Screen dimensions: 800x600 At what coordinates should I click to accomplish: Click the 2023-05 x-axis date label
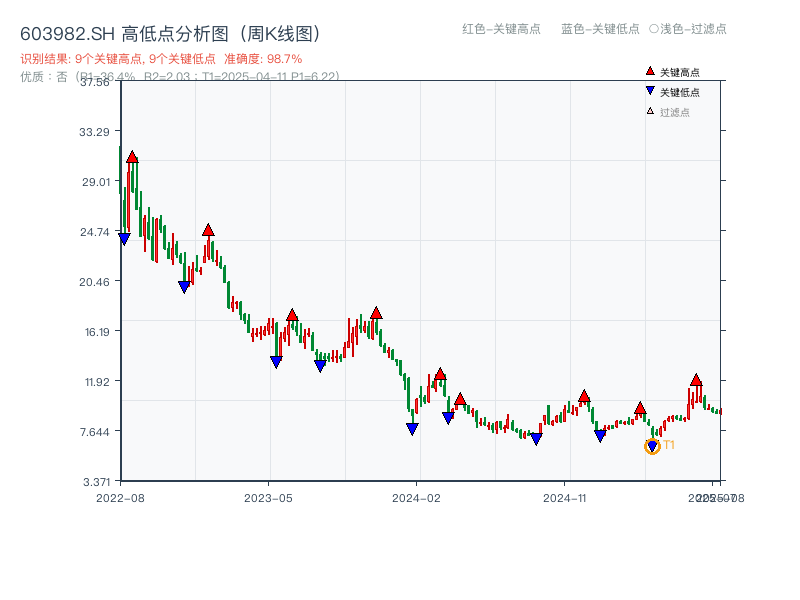pos(268,498)
